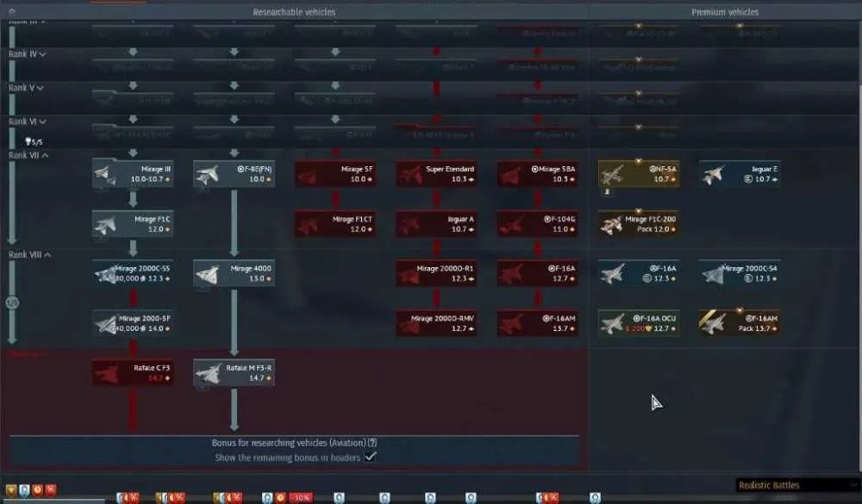Expand the Rank IV section
This screenshot has height=504, width=862.
(x=27, y=54)
